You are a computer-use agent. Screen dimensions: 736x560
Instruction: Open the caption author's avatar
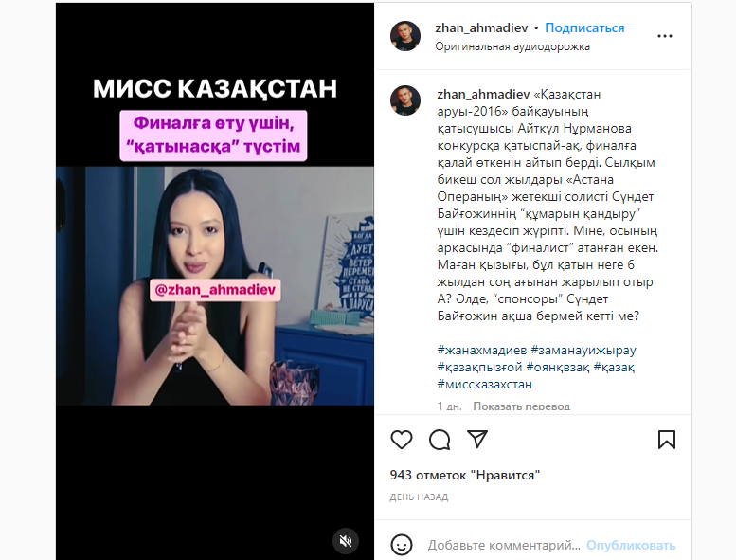(405, 100)
